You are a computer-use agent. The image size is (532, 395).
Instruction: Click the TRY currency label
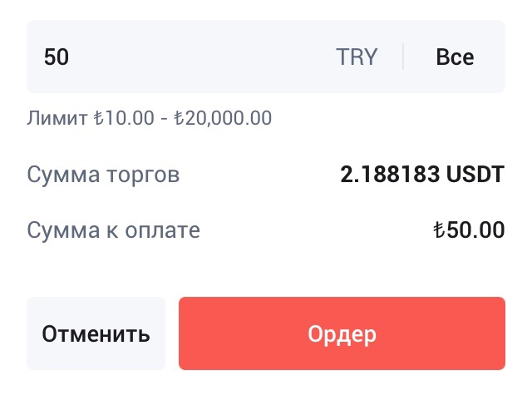pyautogui.click(x=357, y=57)
